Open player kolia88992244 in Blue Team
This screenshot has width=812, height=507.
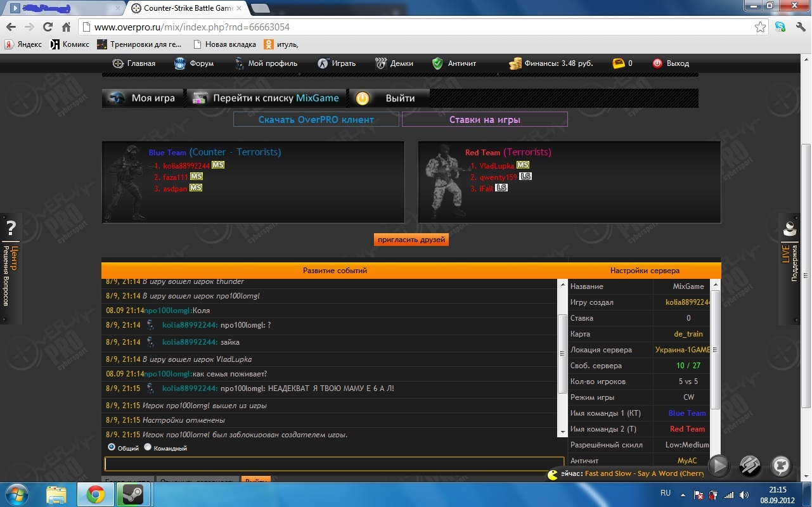point(186,165)
